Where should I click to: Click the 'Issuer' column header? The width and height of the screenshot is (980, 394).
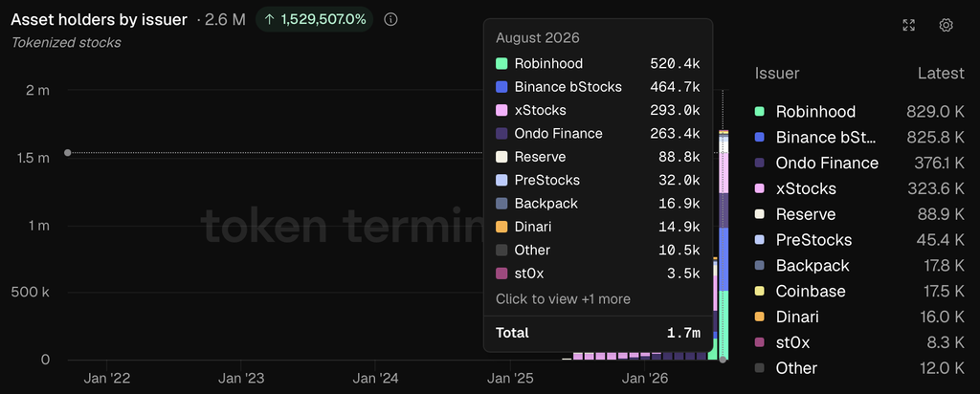pos(777,73)
